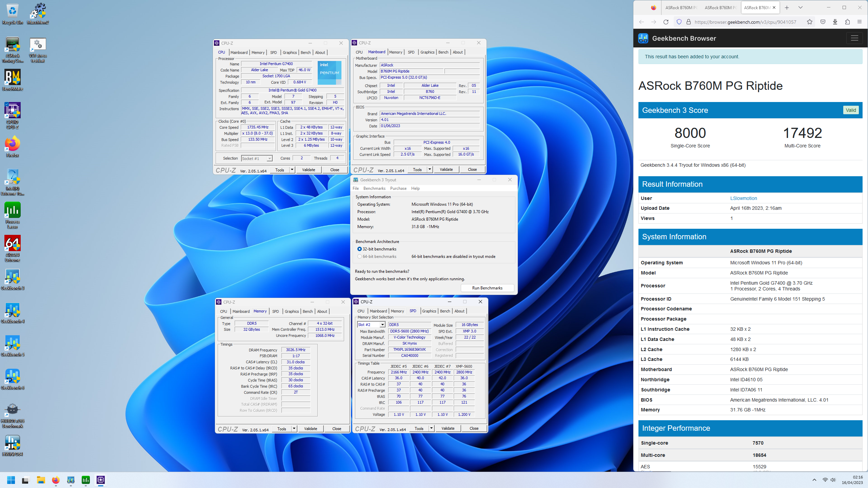Screen dimensions: 868x488
Task: Open the VST stress test.bat file
Action: [38, 49]
